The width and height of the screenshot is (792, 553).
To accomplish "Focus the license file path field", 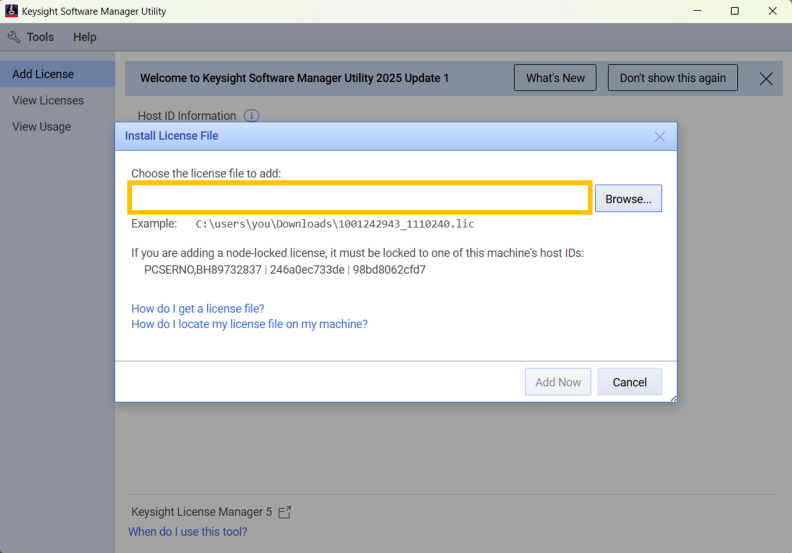I will pos(360,198).
